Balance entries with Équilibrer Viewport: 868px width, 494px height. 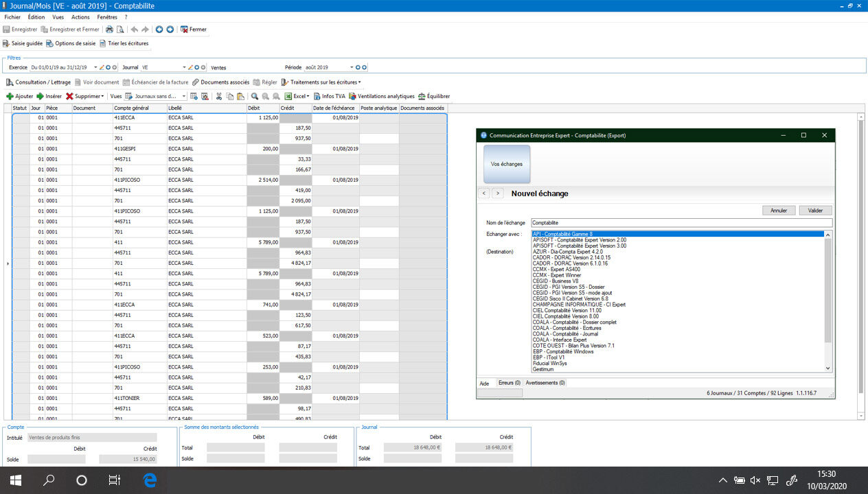(x=437, y=96)
